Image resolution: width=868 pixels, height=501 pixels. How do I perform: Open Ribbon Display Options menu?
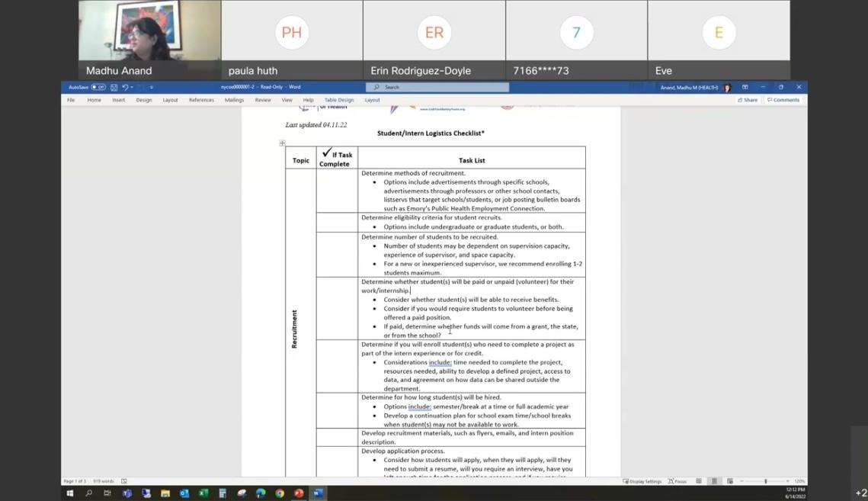(745, 88)
